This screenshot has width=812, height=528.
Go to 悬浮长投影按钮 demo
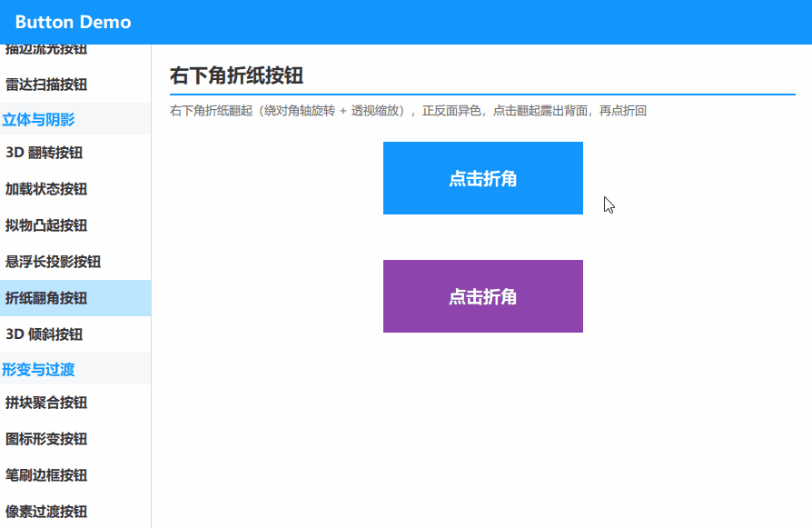(x=75, y=262)
